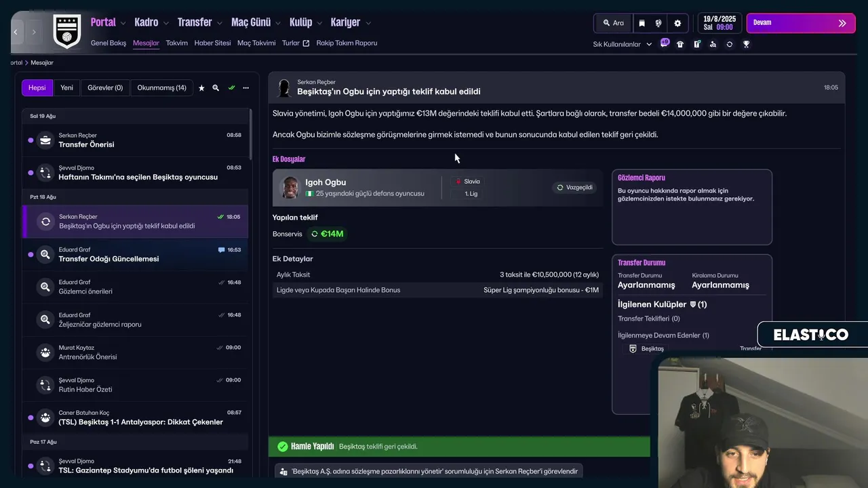Switch to the Yeni filter tab
Image resolution: width=868 pixels, height=488 pixels.
[66, 87]
